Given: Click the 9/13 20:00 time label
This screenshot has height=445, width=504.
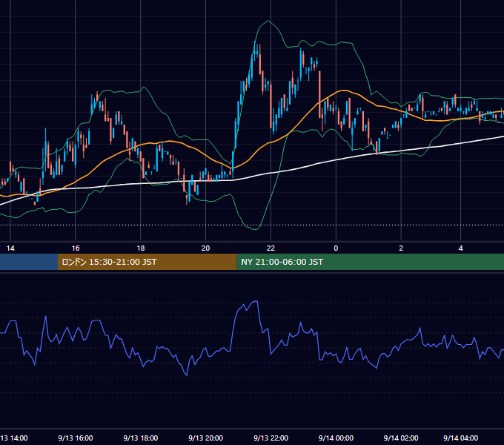Looking at the screenshot, I should pyautogui.click(x=206, y=438).
